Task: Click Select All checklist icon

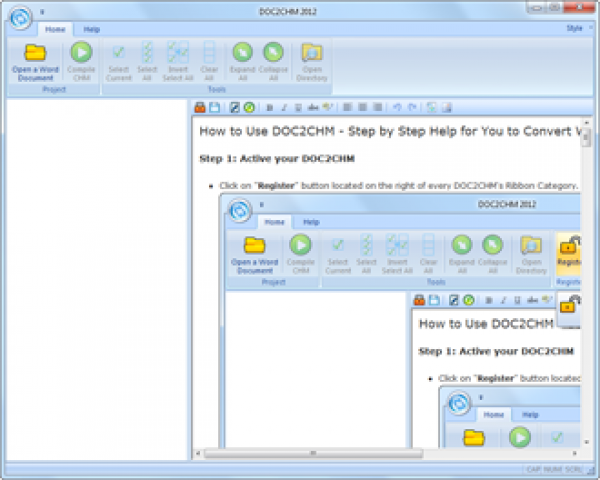Action: (x=147, y=52)
